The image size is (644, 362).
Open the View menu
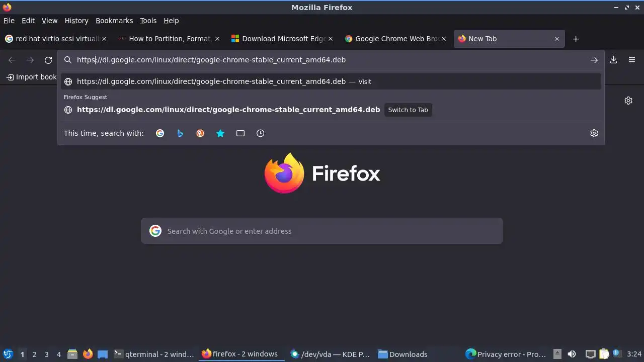(x=49, y=21)
